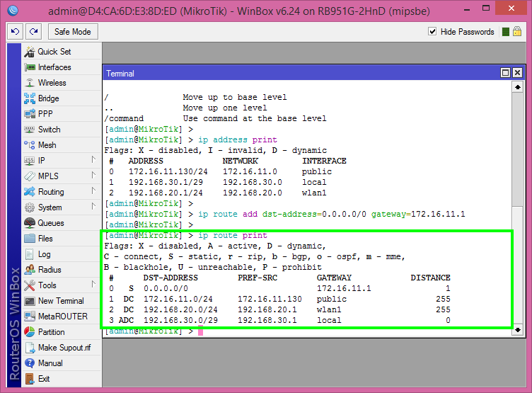Expand the Routing submenu arrow
Screen dimensions: 532x393
click(93, 191)
